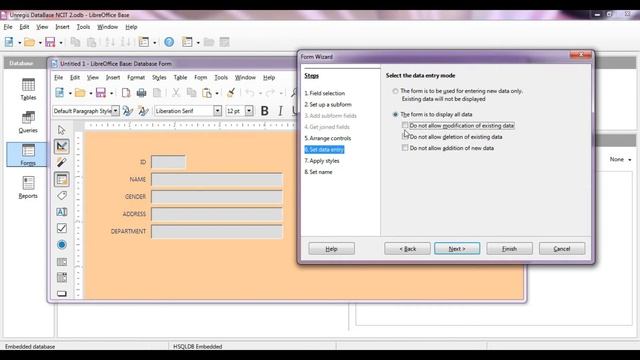Open the Queries section in Database pane
640x360 pixels.
tap(28, 122)
